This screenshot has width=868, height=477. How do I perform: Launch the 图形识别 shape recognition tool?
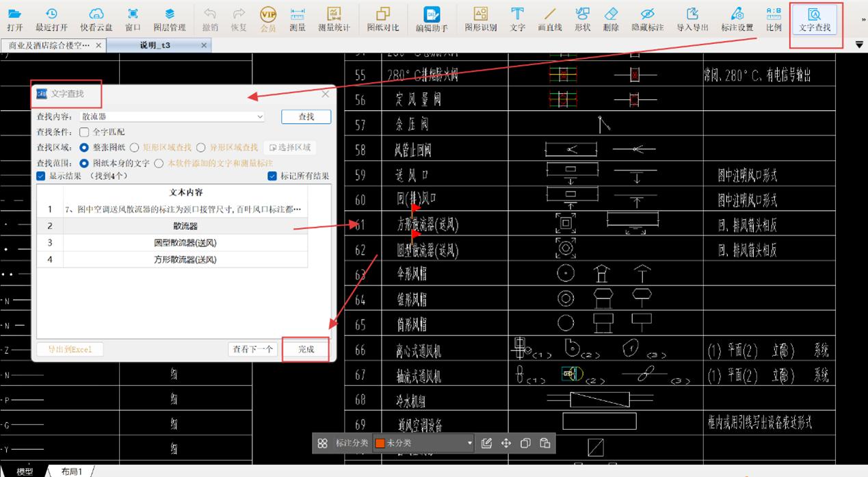click(x=481, y=19)
